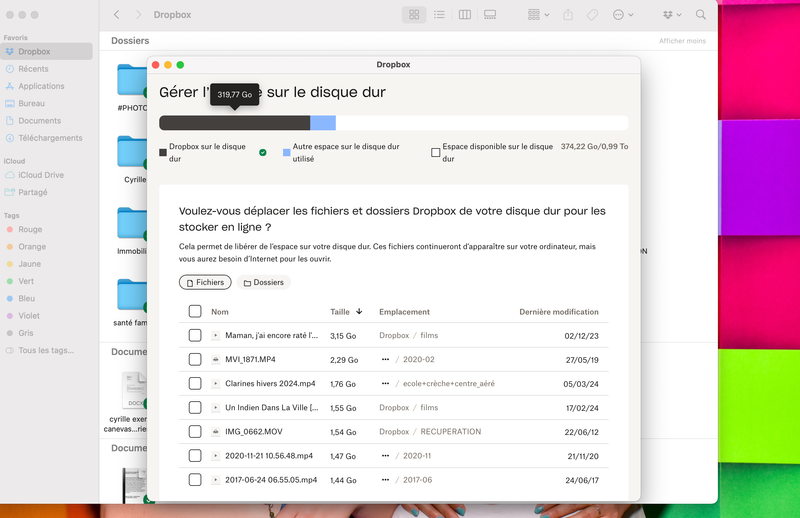
Task: Click the Share icon in Finder toolbar
Action: pyautogui.click(x=568, y=15)
